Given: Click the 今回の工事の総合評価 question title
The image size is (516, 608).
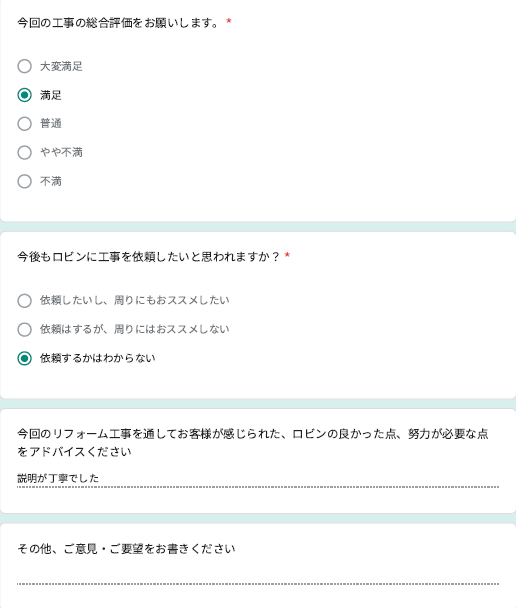Looking at the screenshot, I should 117,23.
